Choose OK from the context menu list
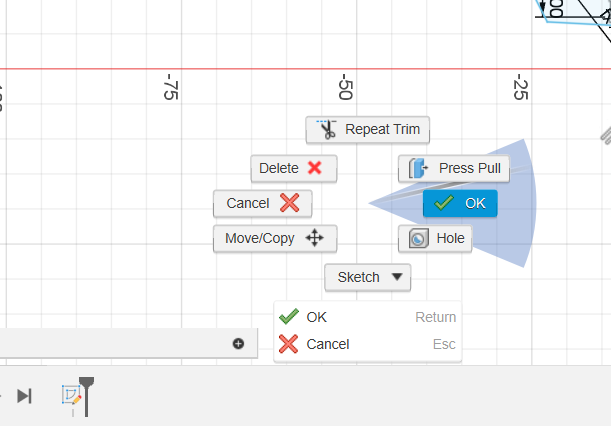Screen dimensions: 611x426 pyautogui.click(x=367, y=317)
